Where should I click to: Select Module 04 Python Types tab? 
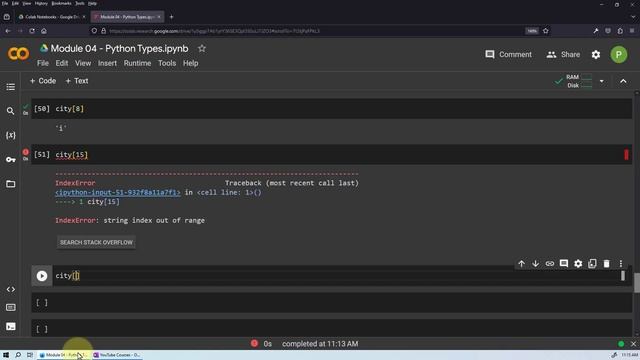tap(127, 17)
